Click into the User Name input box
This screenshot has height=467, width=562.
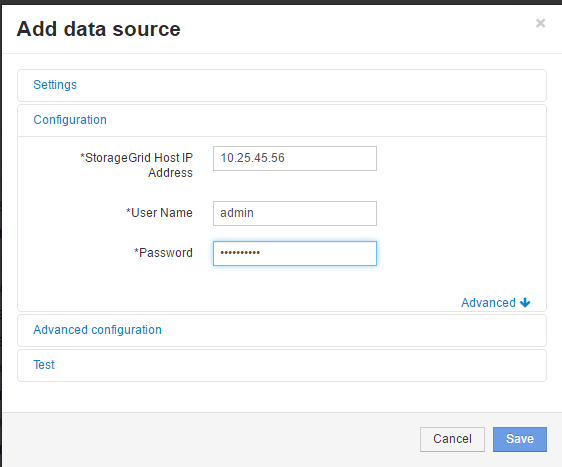(295, 213)
